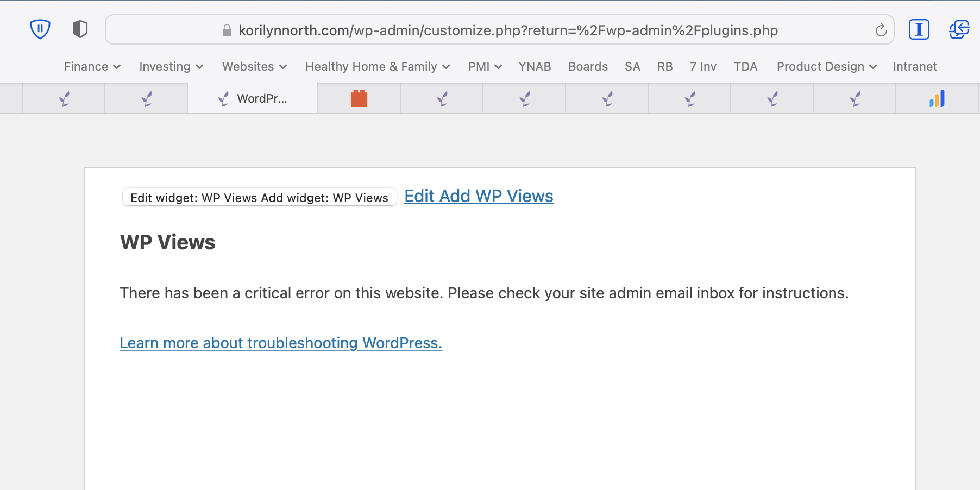980x490 pixels.
Task: Focus the korilynnorth.com address bar
Action: point(508,30)
